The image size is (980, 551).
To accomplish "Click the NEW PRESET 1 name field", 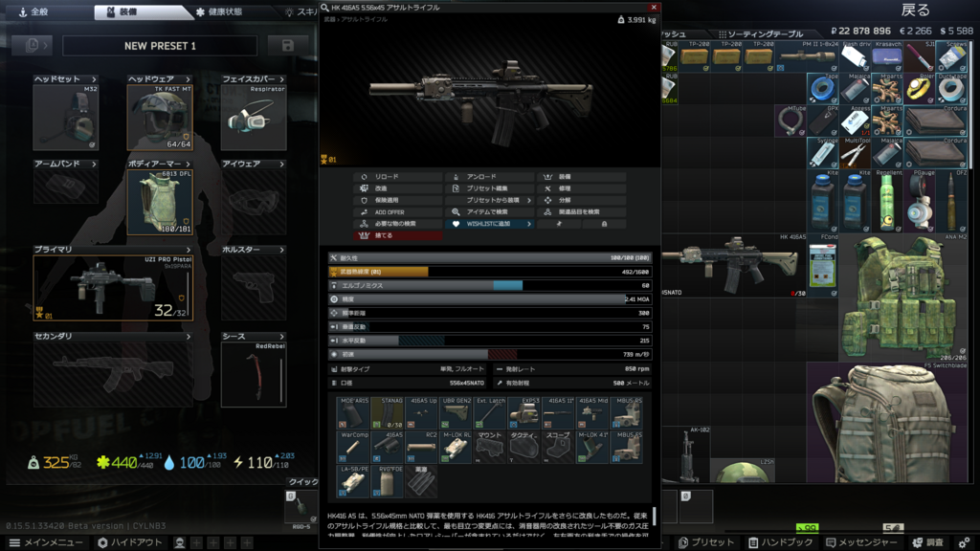I will tap(160, 46).
